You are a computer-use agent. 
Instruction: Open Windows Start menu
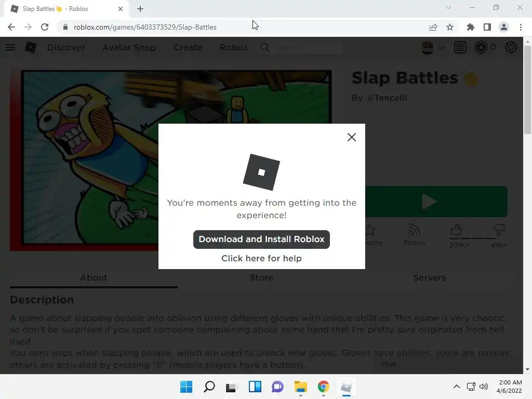click(186, 387)
